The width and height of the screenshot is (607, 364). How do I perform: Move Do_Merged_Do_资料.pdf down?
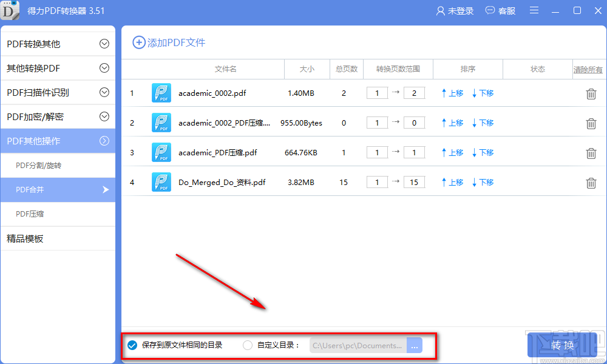pos(483,182)
